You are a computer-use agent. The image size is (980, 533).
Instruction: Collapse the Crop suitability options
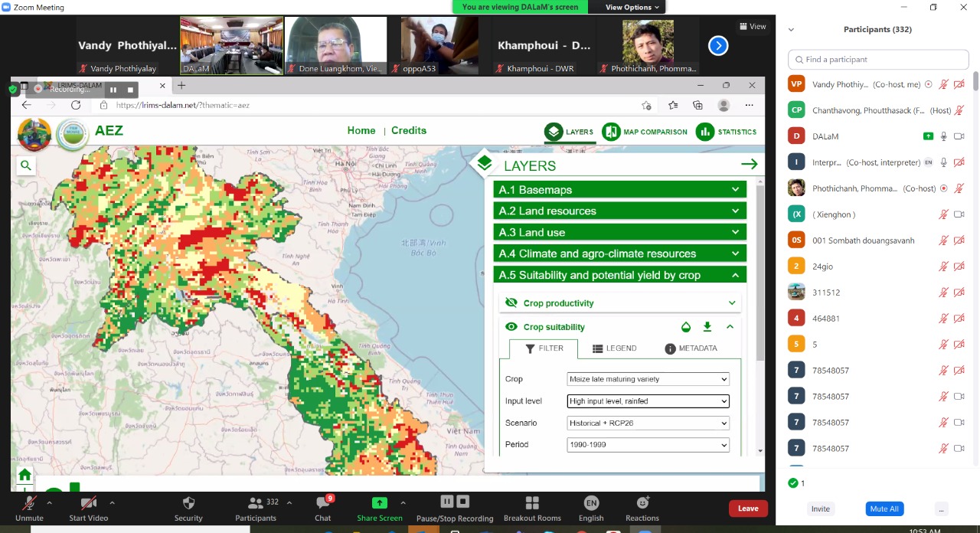[730, 327]
